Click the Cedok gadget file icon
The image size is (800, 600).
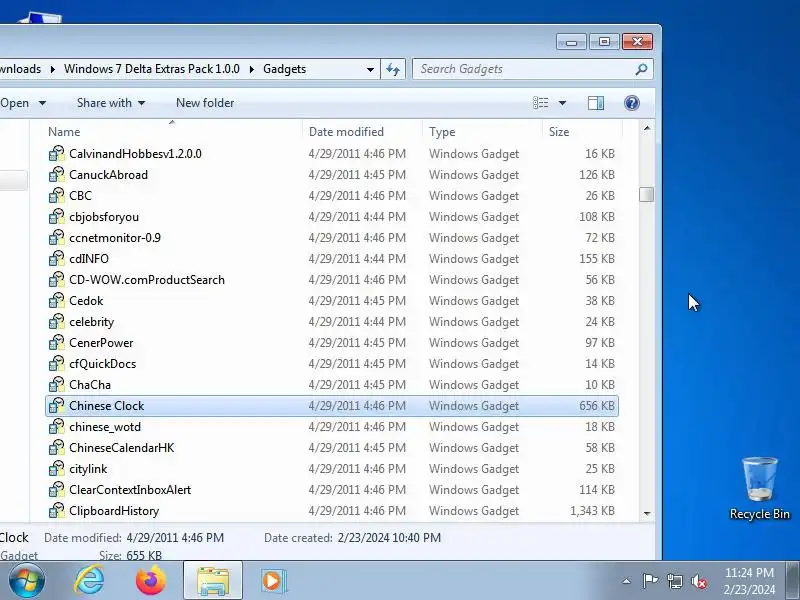coord(57,301)
